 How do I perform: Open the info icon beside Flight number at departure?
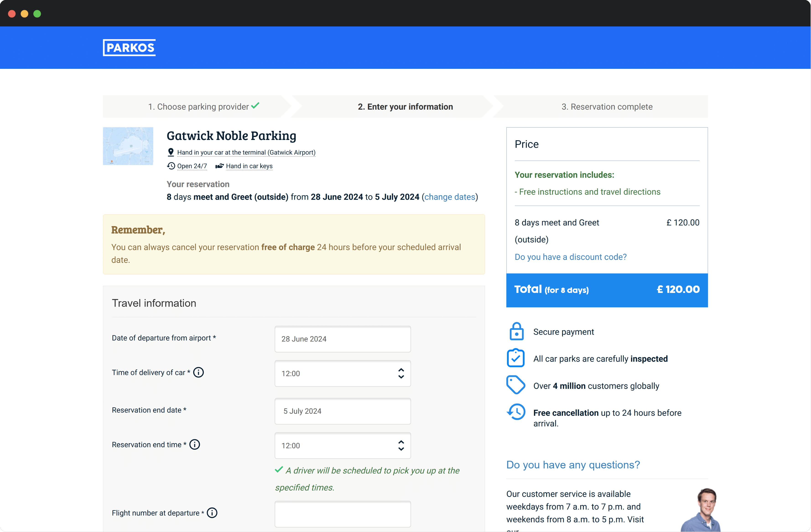click(212, 513)
